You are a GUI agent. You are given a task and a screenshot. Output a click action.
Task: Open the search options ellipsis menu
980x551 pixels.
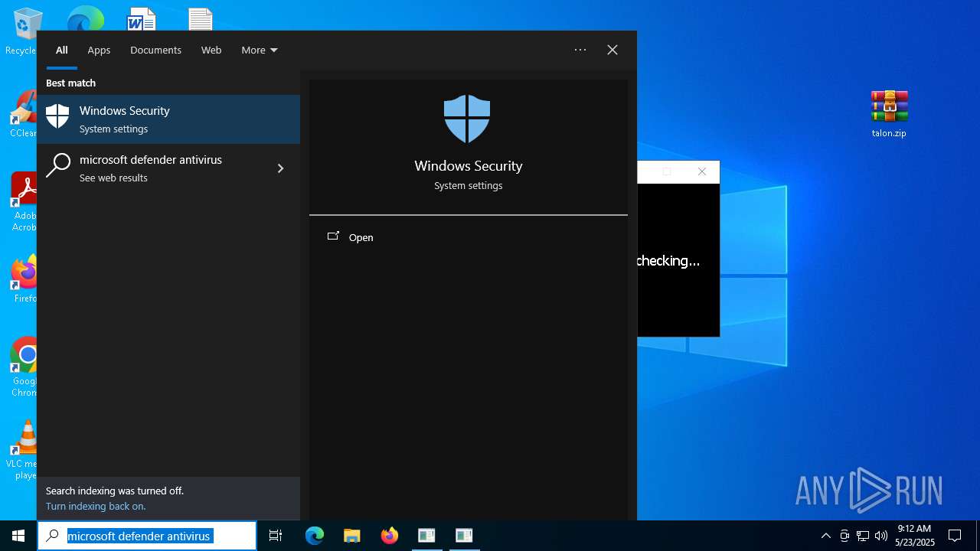pyautogui.click(x=580, y=50)
